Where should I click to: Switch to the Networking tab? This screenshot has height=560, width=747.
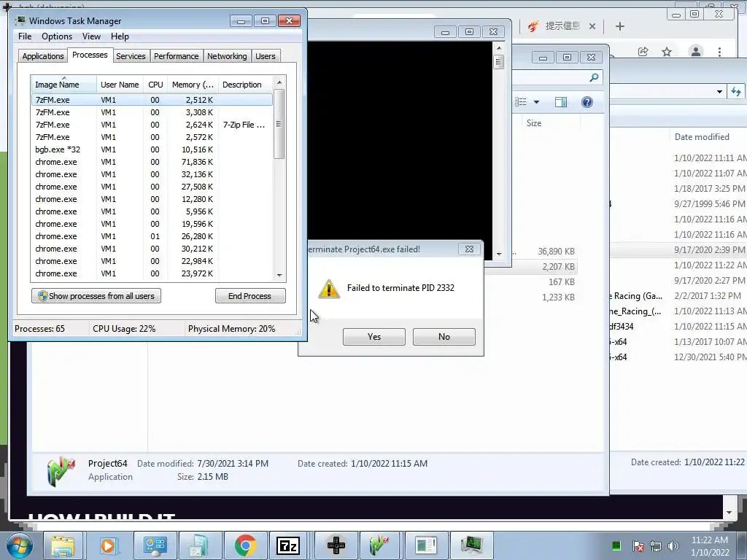pyautogui.click(x=227, y=56)
